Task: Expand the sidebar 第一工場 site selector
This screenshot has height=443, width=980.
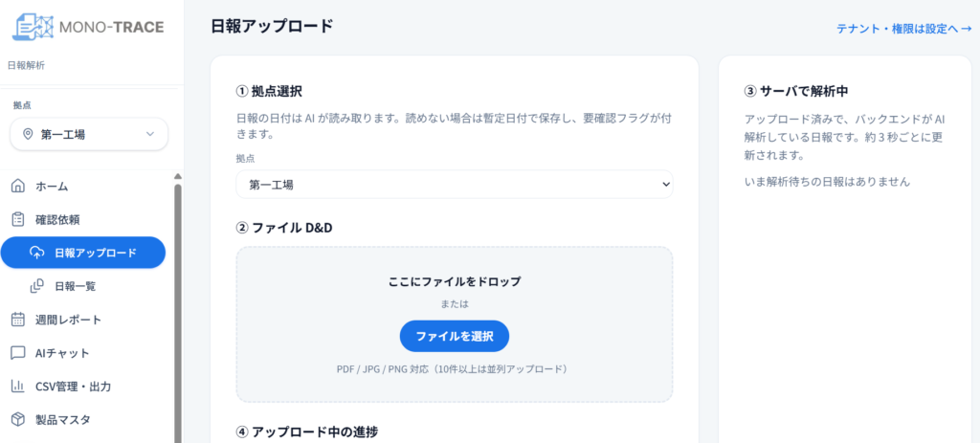Action: (89, 135)
